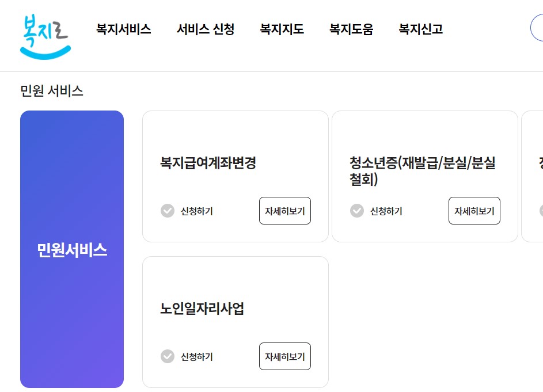
Task: Open the circular search button top right
Action: pos(540,27)
